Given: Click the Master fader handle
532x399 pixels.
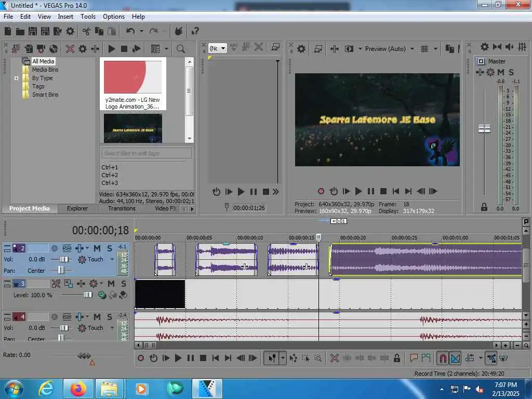Looking at the screenshot, I should [x=484, y=129].
